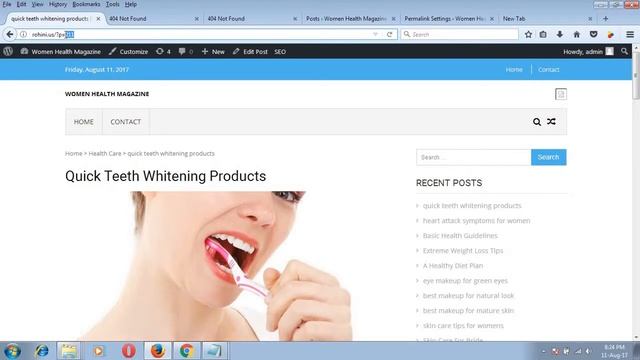Open the downloads arrow icon
The height and width of the screenshot is (360, 640).
tap(560, 34)
